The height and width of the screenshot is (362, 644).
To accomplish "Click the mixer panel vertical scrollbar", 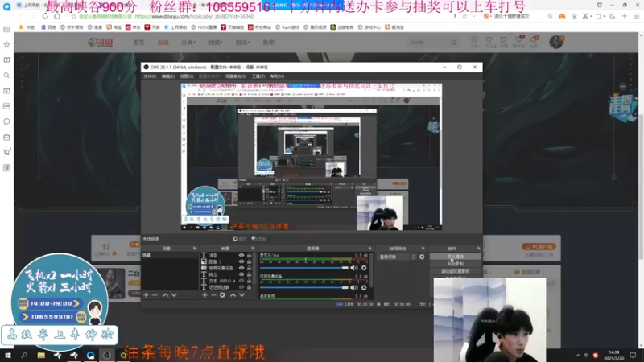I will tap(372, 269).
